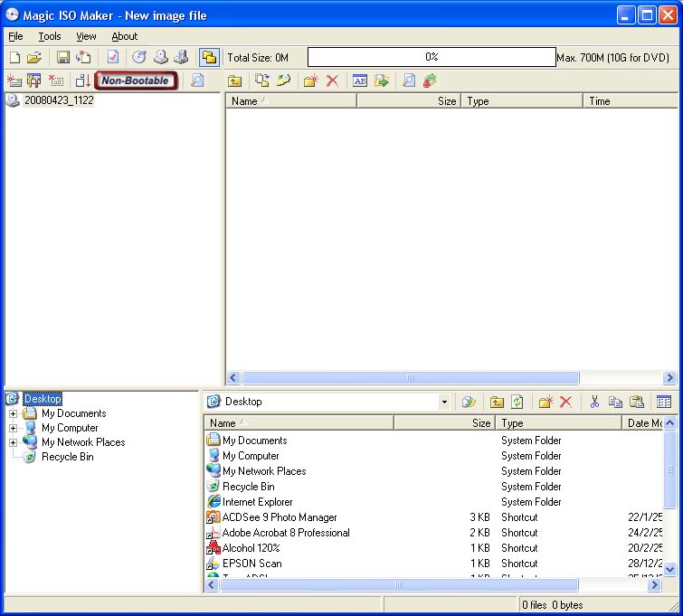Click the remove-item icon with red X
The width and height of the screenshot is (683, 616).
[x=56, y=81]
